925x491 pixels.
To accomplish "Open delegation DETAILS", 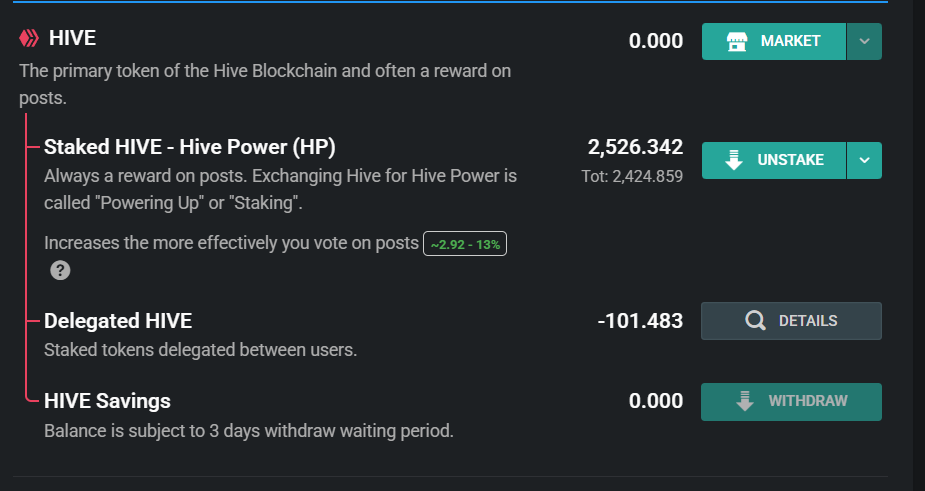I will click(x=791, y=321).
